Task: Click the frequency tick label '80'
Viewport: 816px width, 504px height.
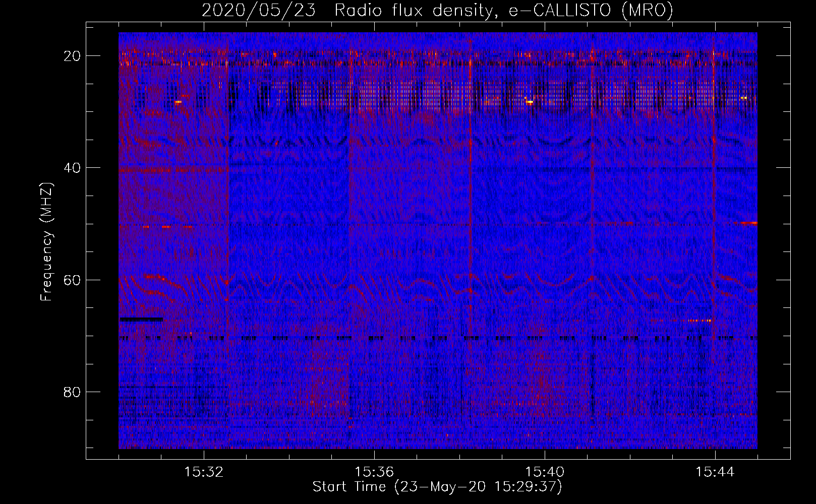Action: [73, 392]
